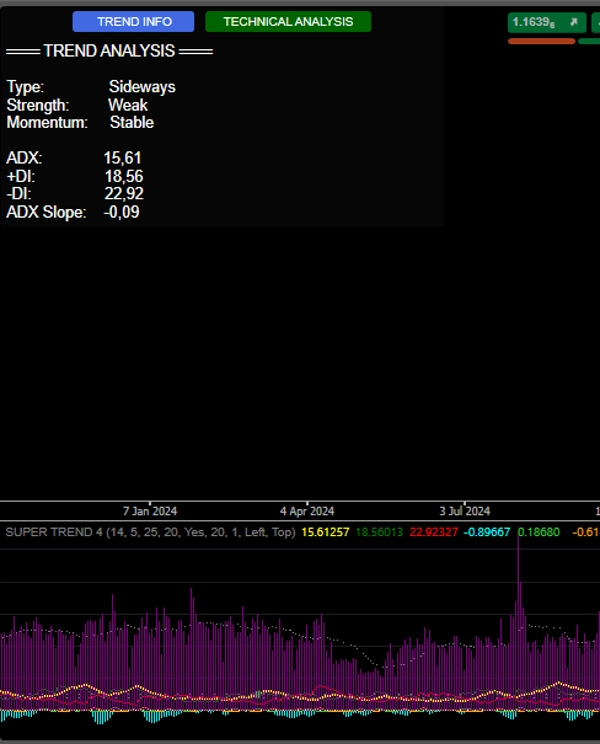
Task: Select the yellow 15.61257 indicator value
Action: pos(326,532)
